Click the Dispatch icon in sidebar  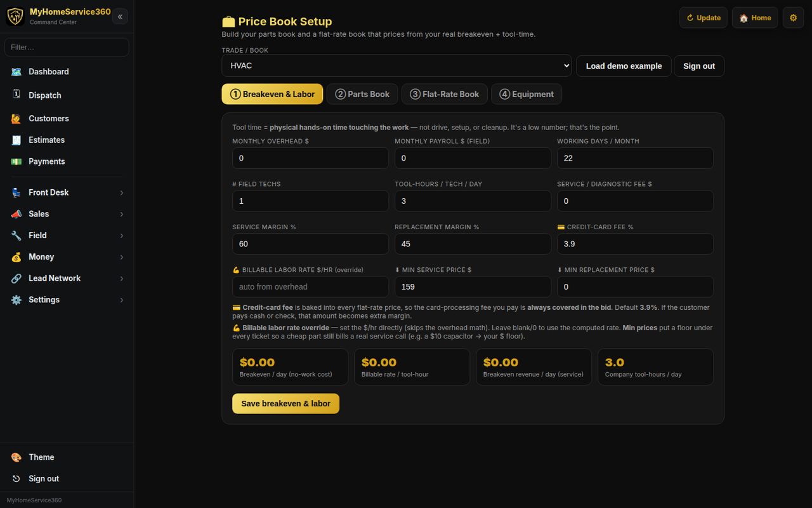(16, 95)
